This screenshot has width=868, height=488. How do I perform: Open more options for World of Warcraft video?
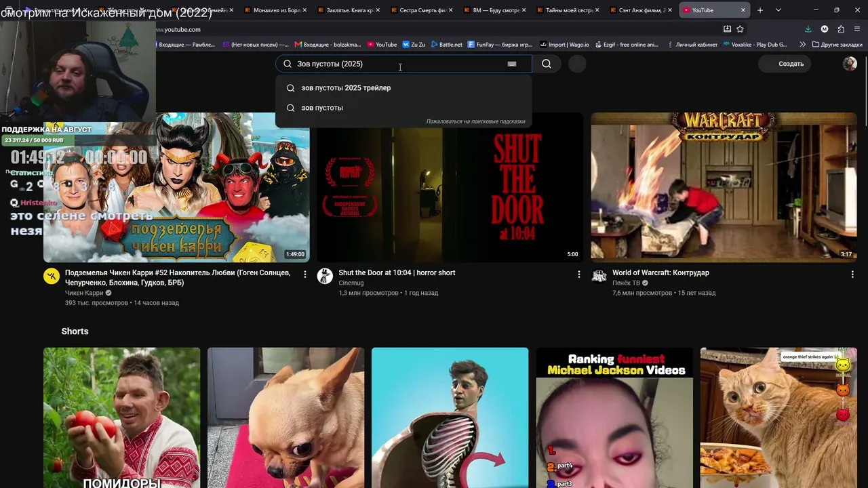pos(852,274)
